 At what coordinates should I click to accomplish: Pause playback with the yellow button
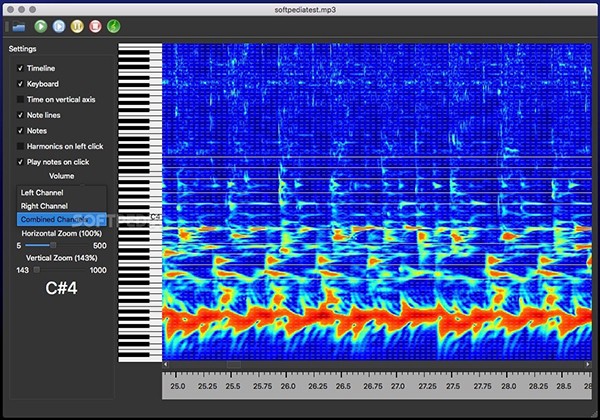77,25
